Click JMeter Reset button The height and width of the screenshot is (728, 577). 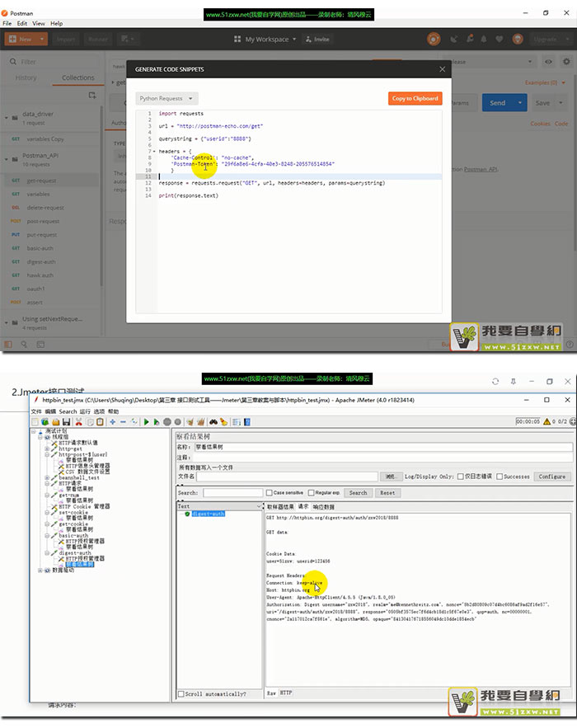point(387,492)
